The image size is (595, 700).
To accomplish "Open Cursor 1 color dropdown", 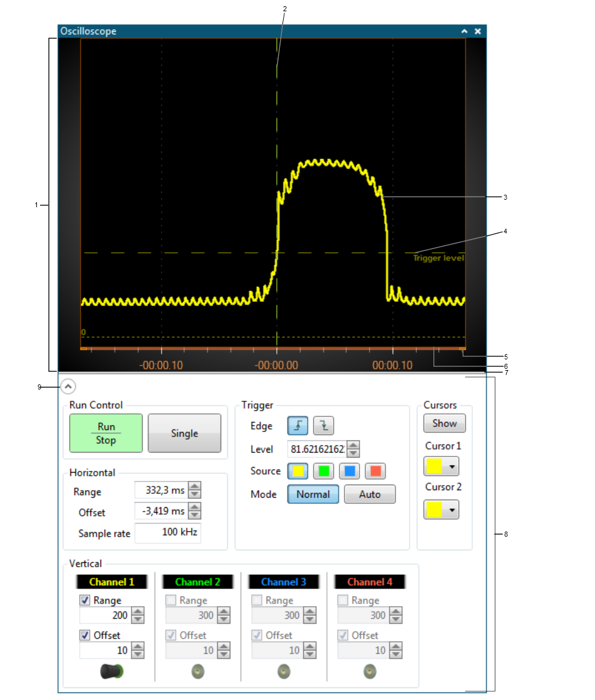I will [441, 467].
